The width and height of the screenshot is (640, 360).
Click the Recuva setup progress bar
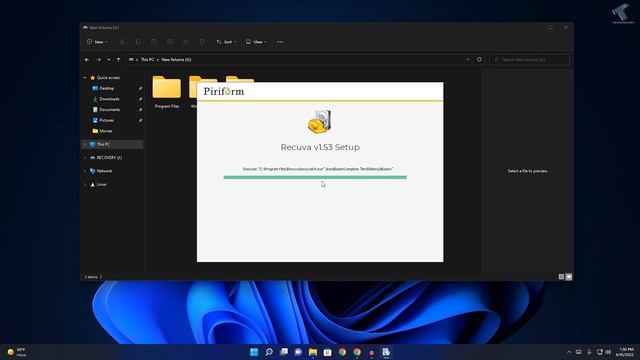[x=315, y=177]
